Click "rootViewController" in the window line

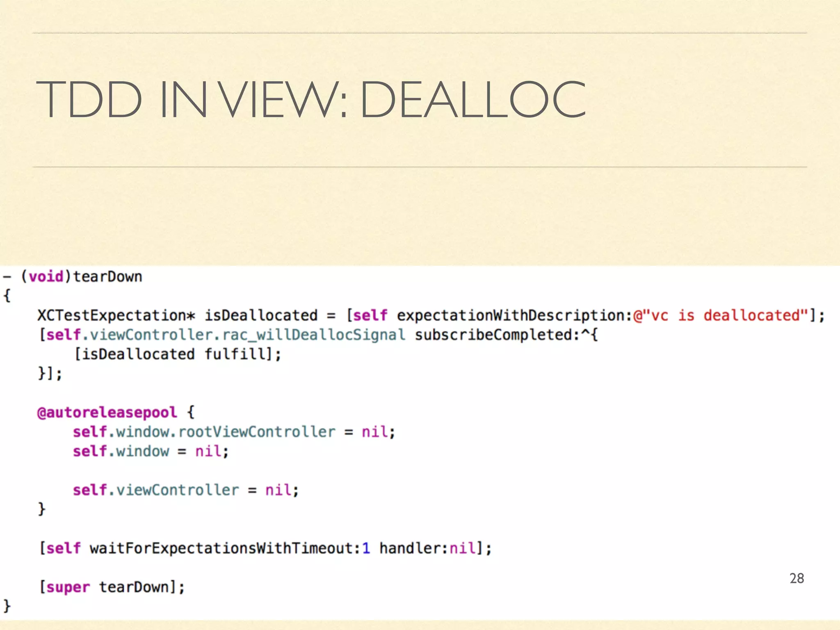[x=257, y=432]
